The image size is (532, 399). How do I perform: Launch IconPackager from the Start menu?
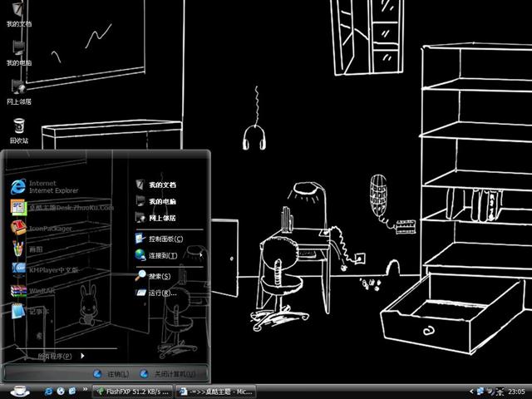click(42, 228)
